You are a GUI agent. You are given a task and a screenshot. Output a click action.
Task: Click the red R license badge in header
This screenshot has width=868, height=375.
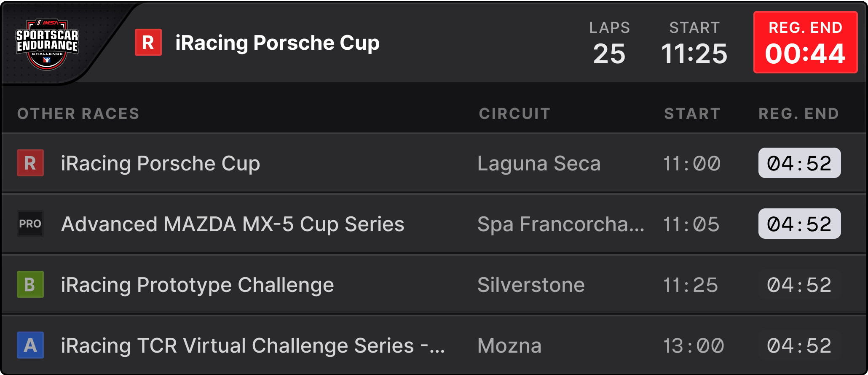click(148, 42)
